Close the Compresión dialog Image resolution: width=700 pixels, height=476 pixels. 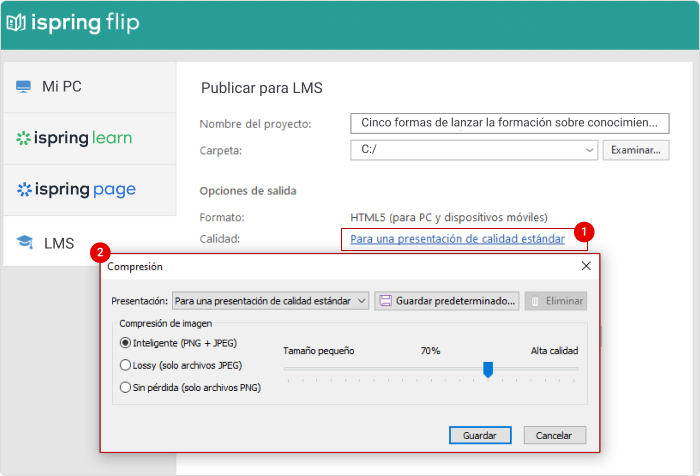[x=586, y=266]
